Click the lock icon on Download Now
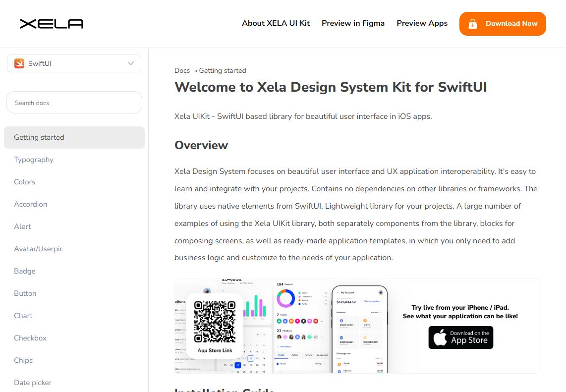Image resolution: width=566 pixels, height=392 pixels. click(472, 24)
